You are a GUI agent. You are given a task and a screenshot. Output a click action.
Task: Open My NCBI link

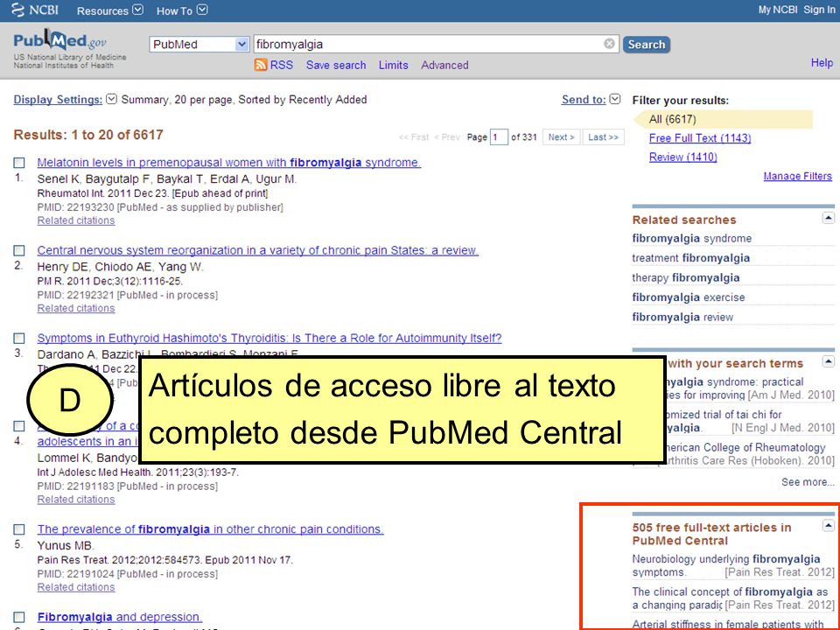tap(778, 10)
